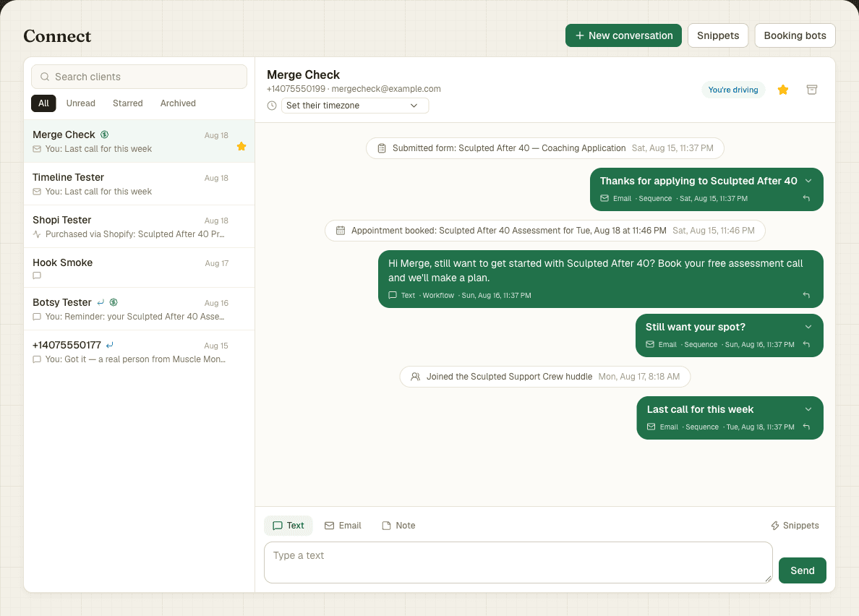This screenshot has height=616, width=859.
Task: Reply to the Still want your spot email
Action: [x=806, y=344]
